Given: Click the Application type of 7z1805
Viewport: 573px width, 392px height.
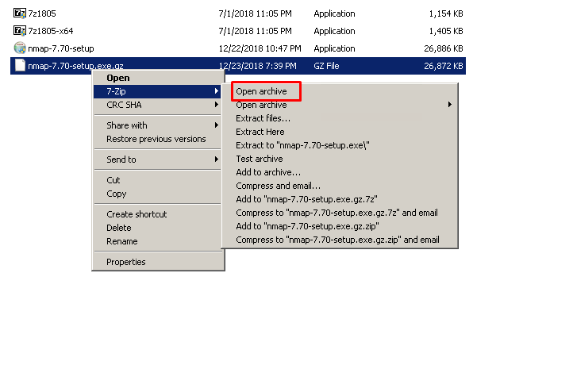Looking at the screenshot, I should click(334, 13).
